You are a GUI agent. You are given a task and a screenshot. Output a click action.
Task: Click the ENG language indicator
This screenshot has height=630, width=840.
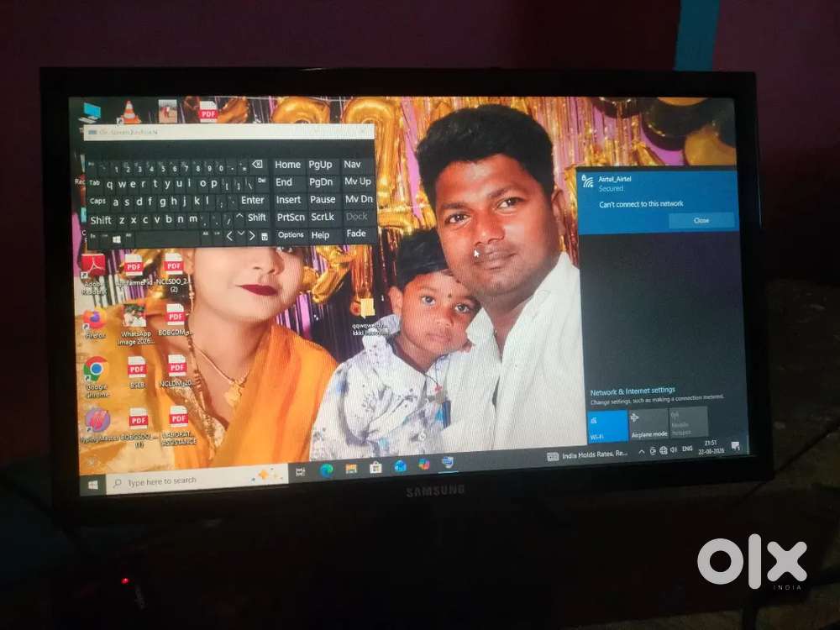pos(687,449)
